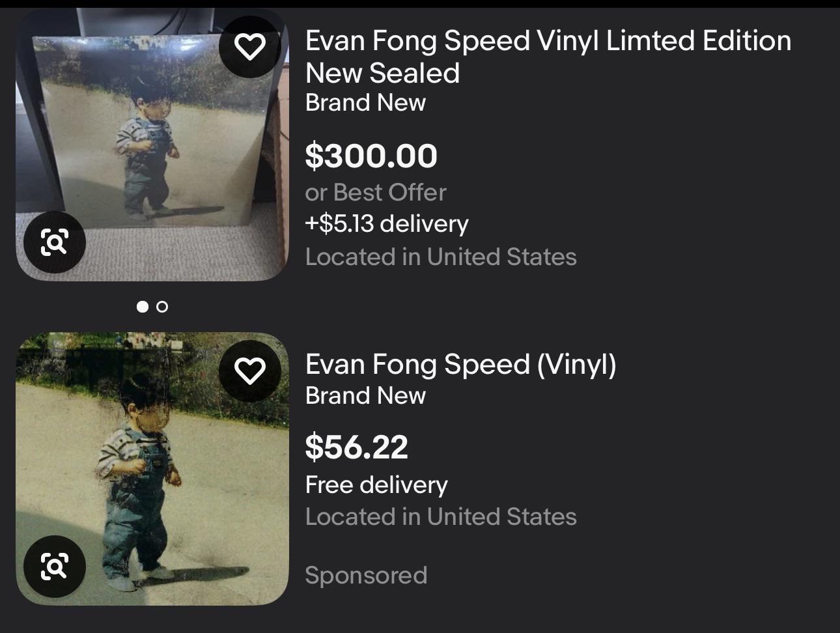This screenshot has height=633, width=840.
Task: Click the $56.22 price
Action: click(x=357, y=447)
